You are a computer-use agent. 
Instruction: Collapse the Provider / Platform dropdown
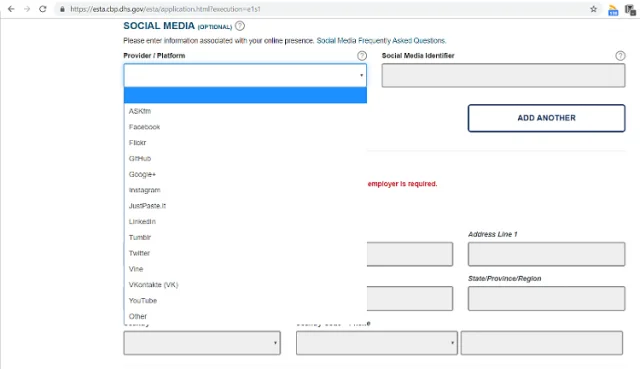245,75
